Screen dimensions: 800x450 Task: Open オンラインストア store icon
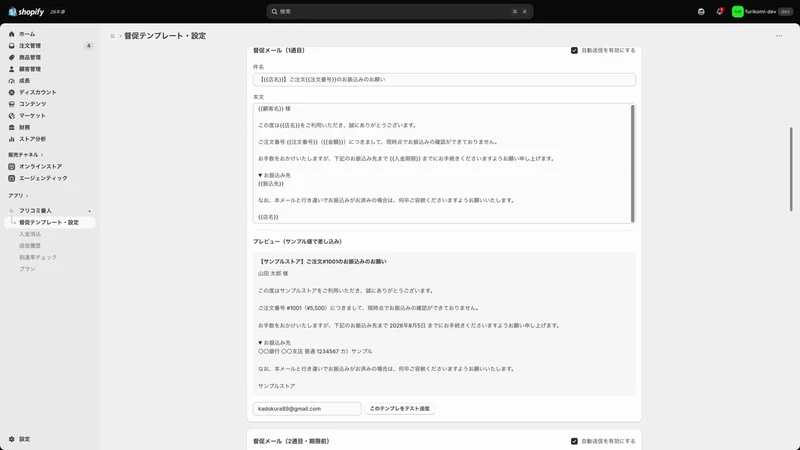coord(12,166)
